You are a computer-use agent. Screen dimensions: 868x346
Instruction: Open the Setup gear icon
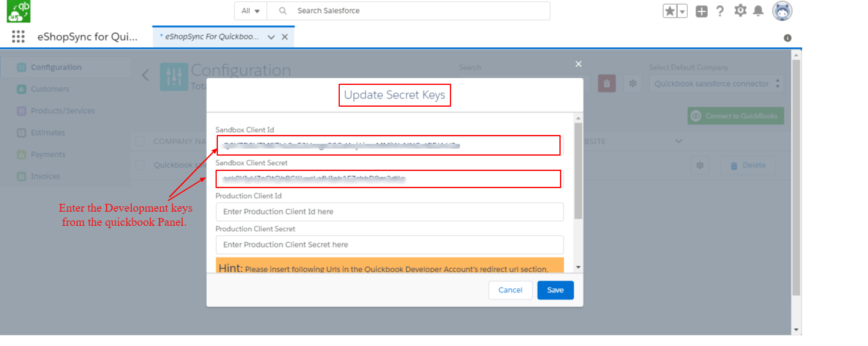click(740, 11)
